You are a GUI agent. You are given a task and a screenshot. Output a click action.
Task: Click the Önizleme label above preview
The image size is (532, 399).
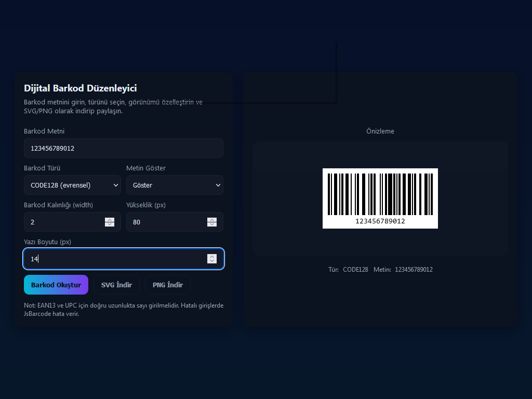click(x=380, y=131)
